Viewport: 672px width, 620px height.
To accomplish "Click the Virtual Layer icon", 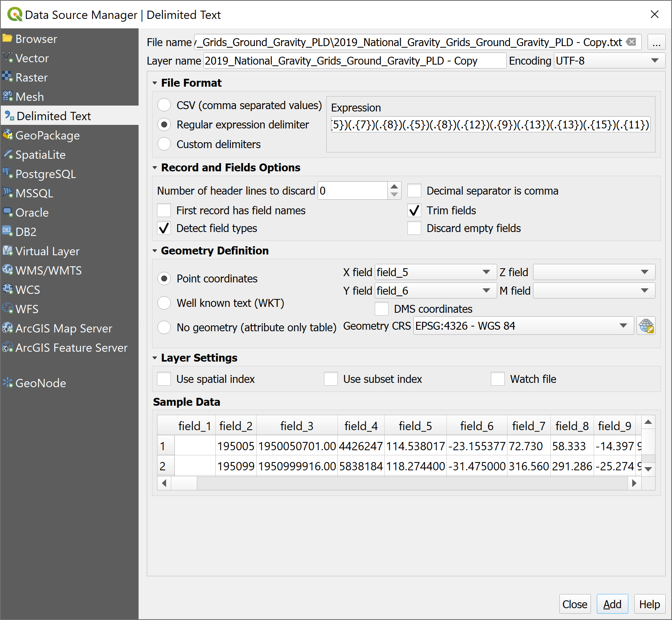I will (x=7, y=251).
